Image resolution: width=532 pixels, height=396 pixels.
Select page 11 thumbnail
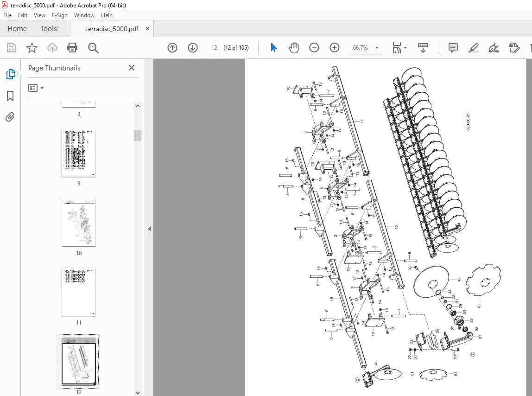79,292
